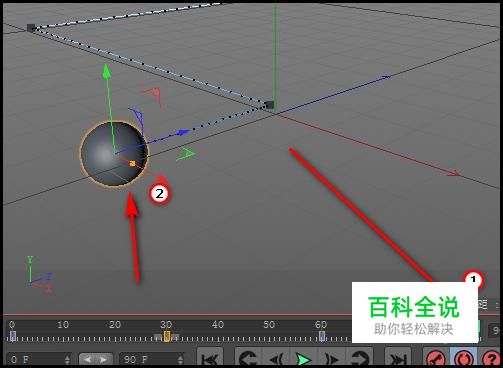503x368 pixels.
Task: Click the preview range slider right arrow
Action: [x=103, y=360]
